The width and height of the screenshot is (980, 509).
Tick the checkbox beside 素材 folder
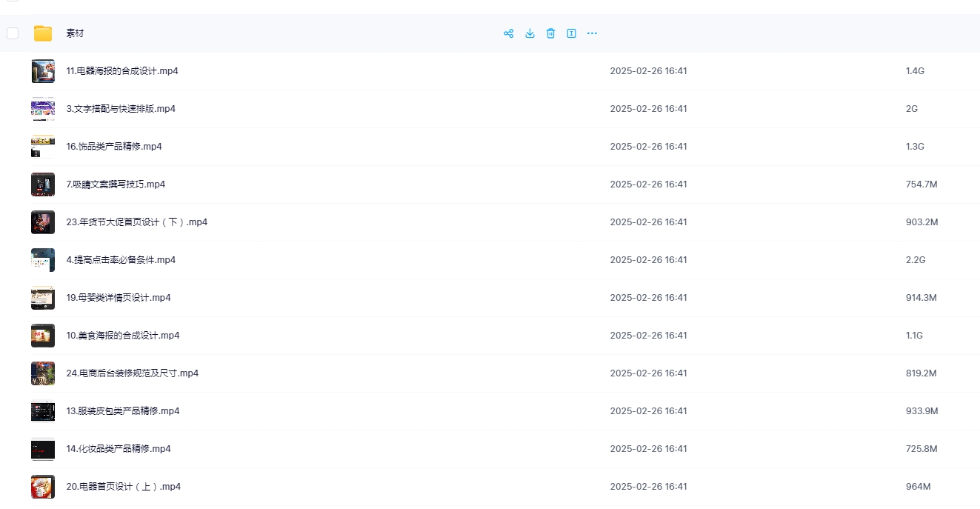pos(13,33)
